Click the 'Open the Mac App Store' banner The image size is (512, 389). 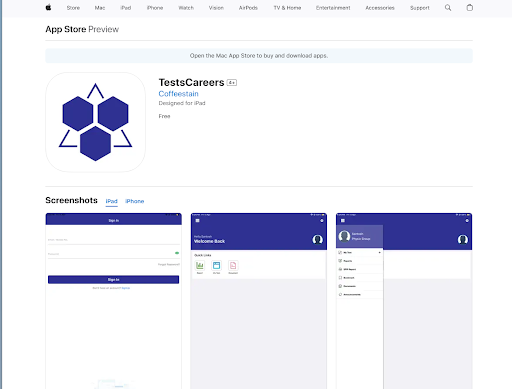pos(259,56)
